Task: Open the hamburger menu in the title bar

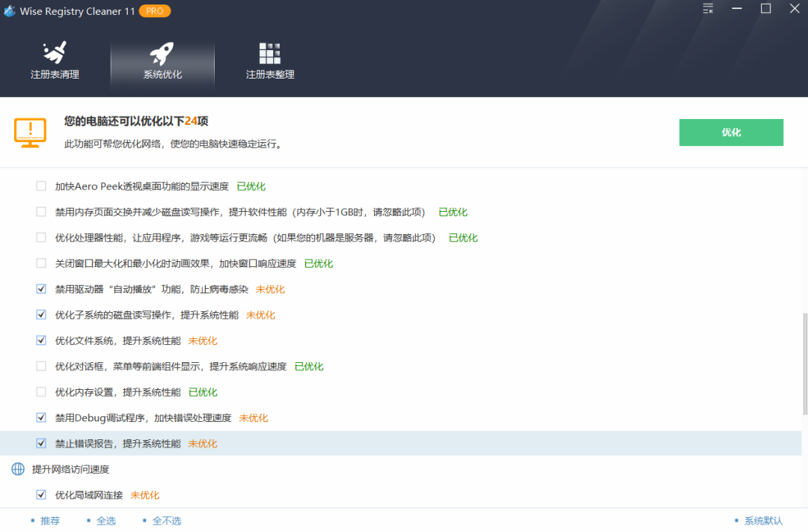Action: point(708,9)
